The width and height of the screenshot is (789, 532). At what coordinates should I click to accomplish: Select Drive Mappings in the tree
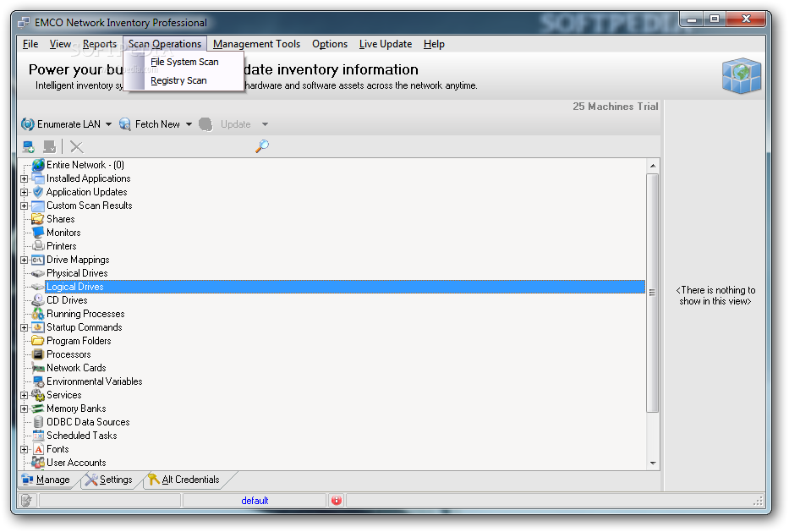click(x=78, y=261)
